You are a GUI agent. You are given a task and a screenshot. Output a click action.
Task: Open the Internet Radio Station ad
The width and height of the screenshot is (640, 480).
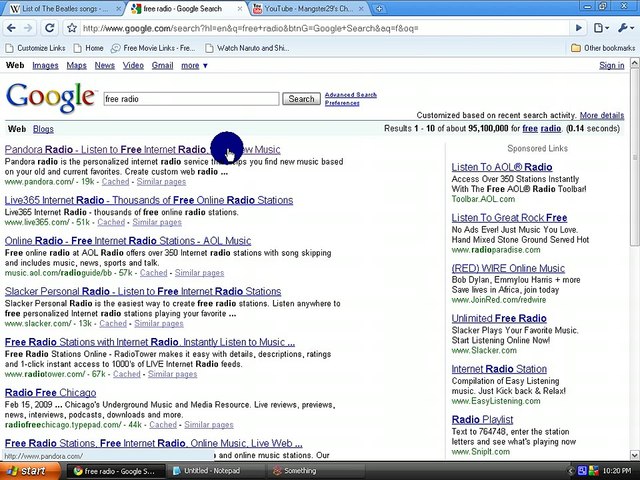pos(499,369)
